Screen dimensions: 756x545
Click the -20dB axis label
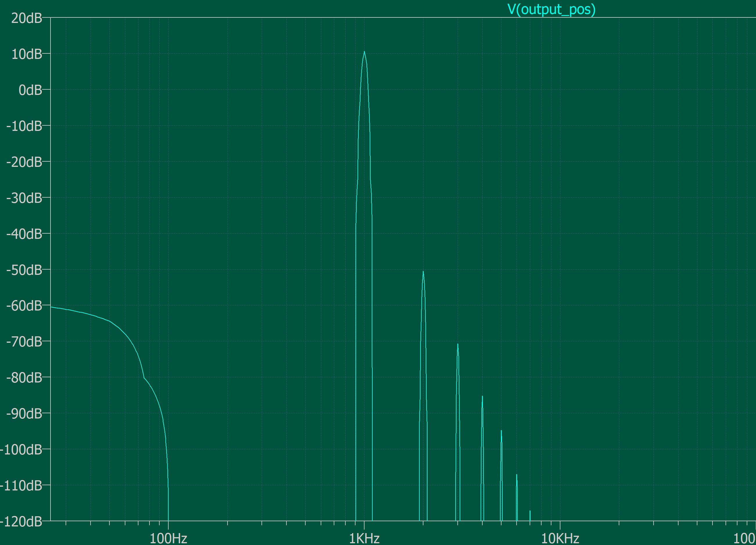point(24,162)
